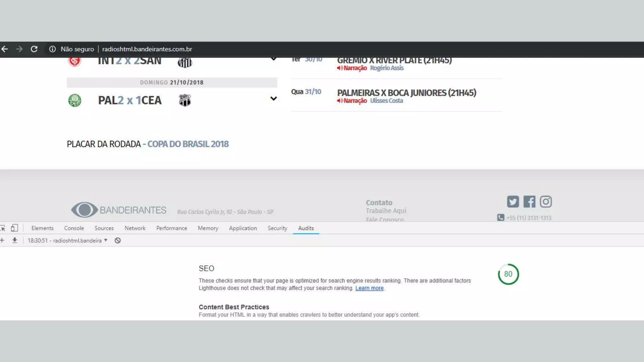The image size is (644, 362).
Task: Click the SEO score gauge showing 80
Action: tap(508, 274)
